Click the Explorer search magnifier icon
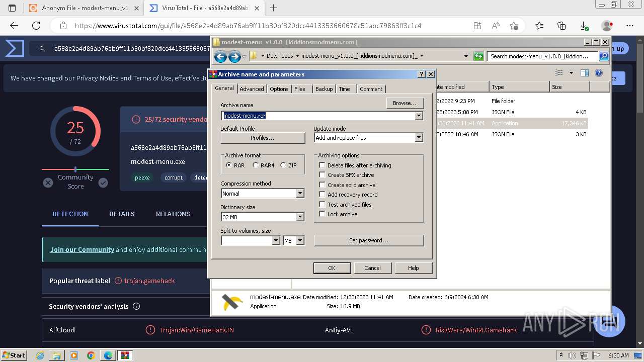This screenshot has width=644, height=362. [604, 56]
